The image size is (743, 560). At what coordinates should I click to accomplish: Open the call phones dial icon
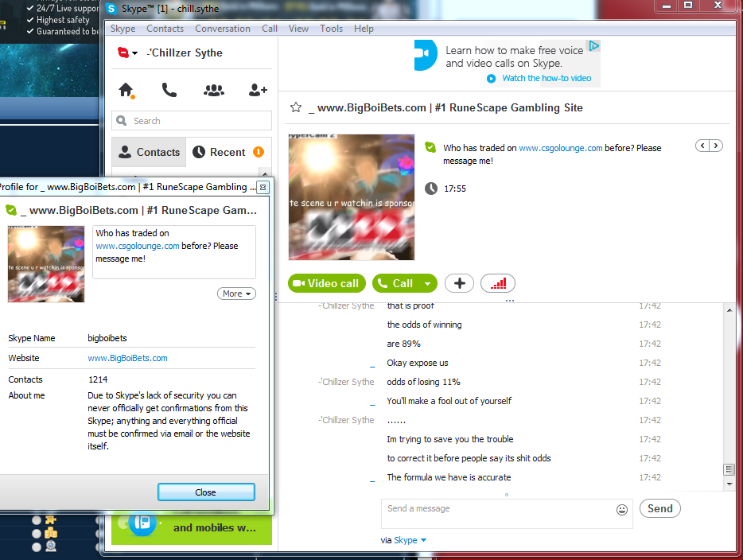tap(169, 90)
